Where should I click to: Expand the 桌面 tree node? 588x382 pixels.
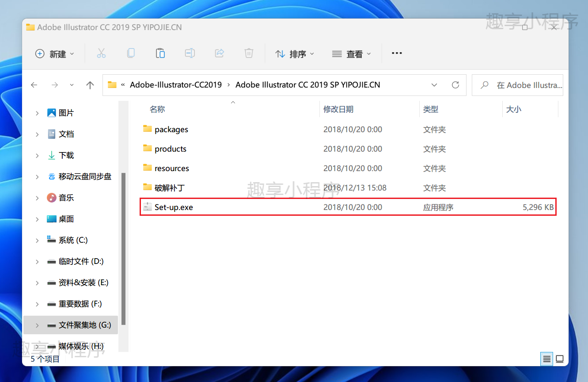[37, 219]
